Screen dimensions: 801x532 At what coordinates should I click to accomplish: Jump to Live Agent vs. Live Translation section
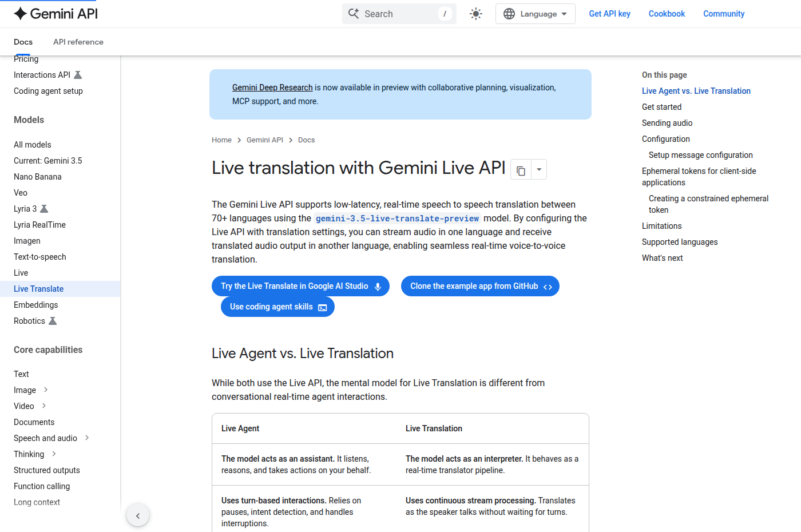pos(696,91)
